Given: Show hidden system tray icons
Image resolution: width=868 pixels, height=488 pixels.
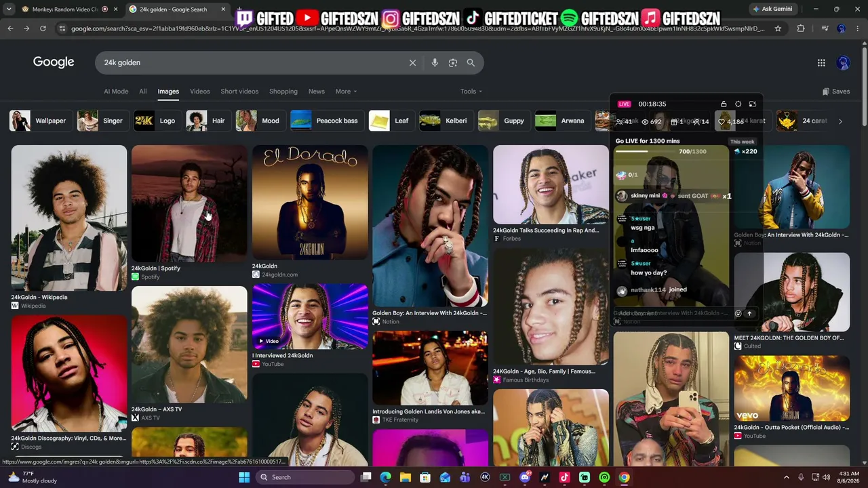Looking at the screenshot, I should (787, 477).
